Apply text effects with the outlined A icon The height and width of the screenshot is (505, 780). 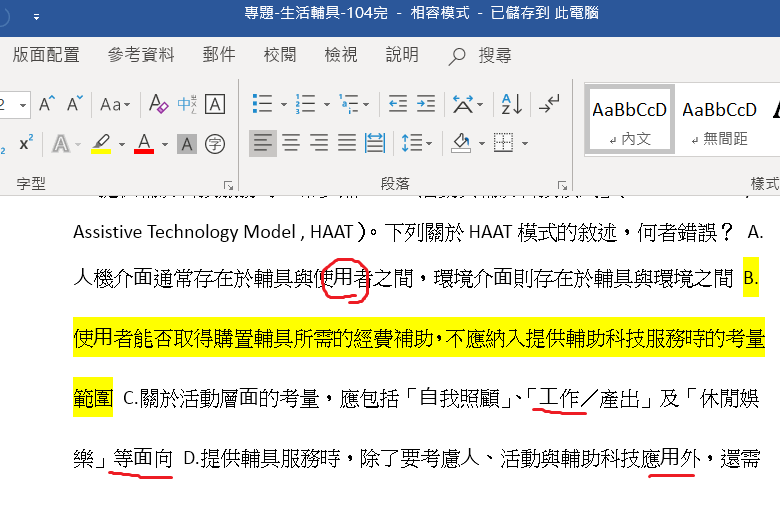(61, 144)
